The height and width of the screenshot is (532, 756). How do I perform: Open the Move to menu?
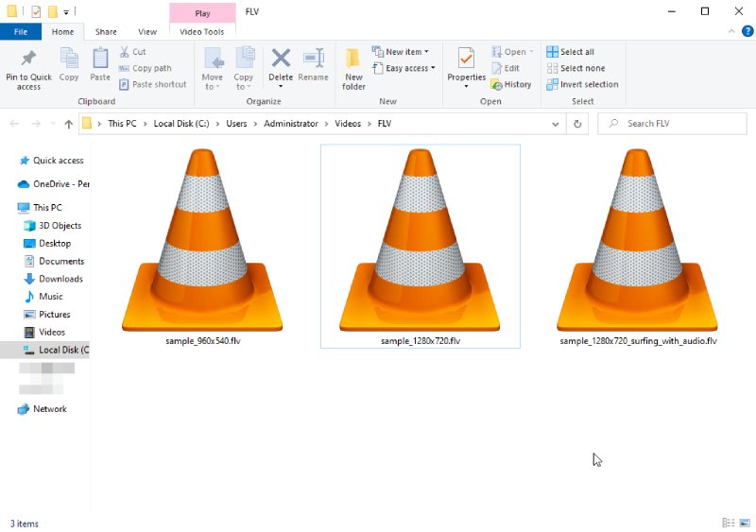(212, 68)
